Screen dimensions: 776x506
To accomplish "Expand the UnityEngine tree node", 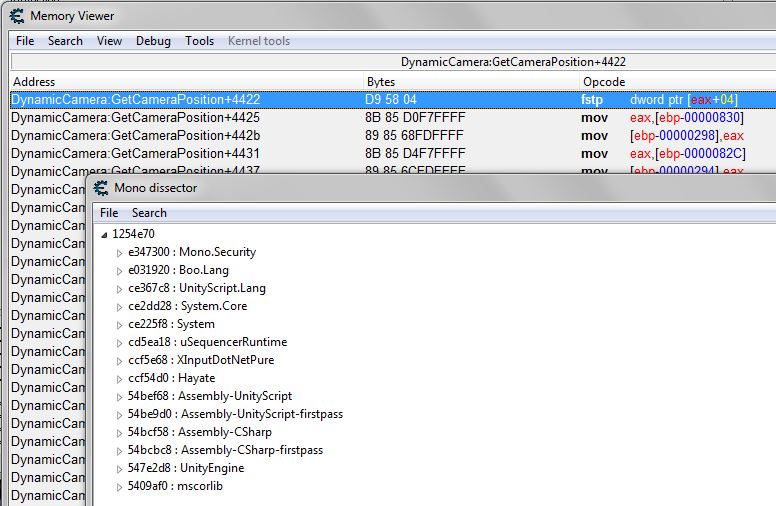I will click(x=120, y=468).
